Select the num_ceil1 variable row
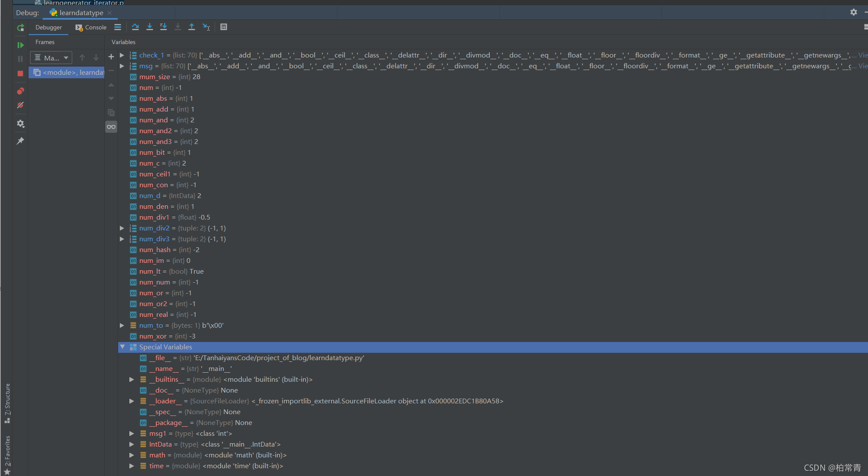Viewport: 868px width, 476px height. (x=493, y=174)
